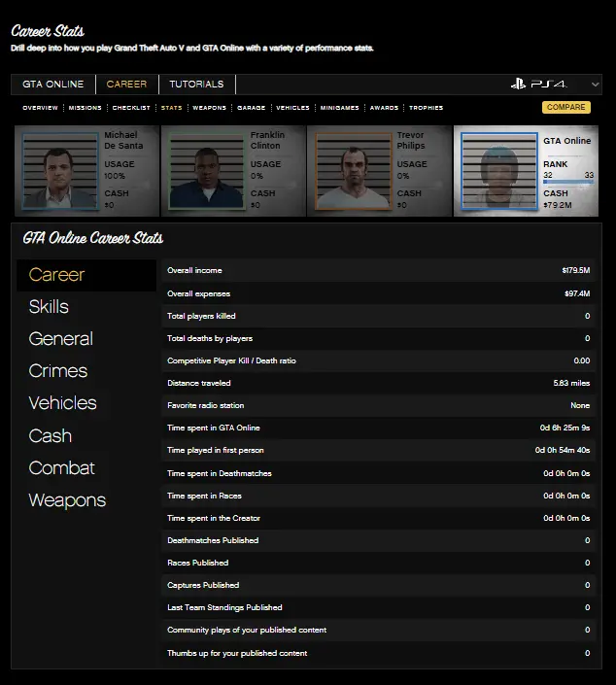
Task: Open the Crimes stats category
Action: (58, 371)
